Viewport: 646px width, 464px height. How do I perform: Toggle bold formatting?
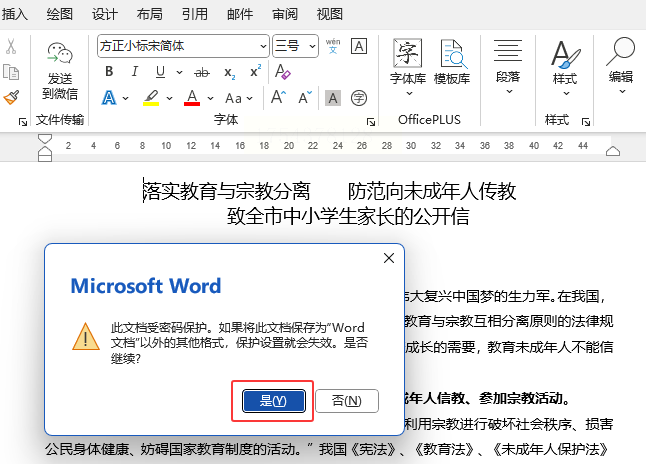(x=109, y=72)
